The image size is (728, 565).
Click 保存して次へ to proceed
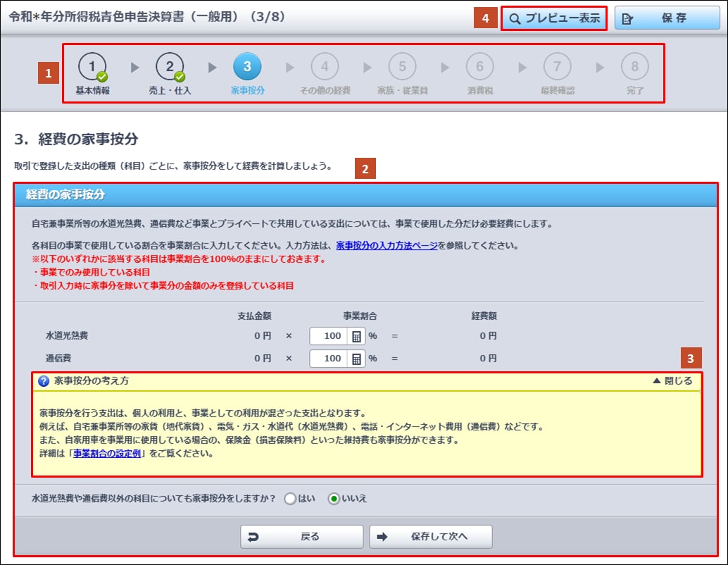pyautogui.click(x=430, y=537)
